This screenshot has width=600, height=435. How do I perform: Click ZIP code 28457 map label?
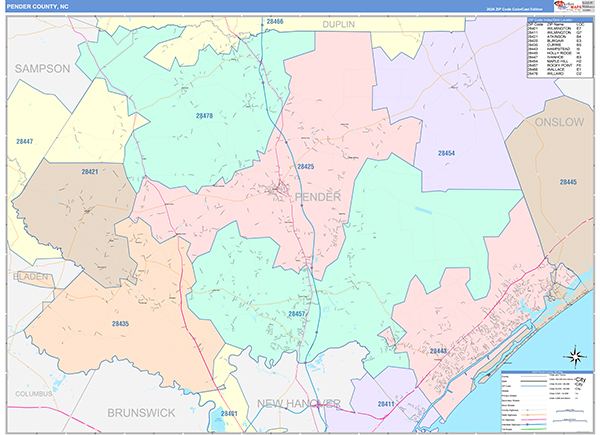pyautogui.click(x=297, y=314)
